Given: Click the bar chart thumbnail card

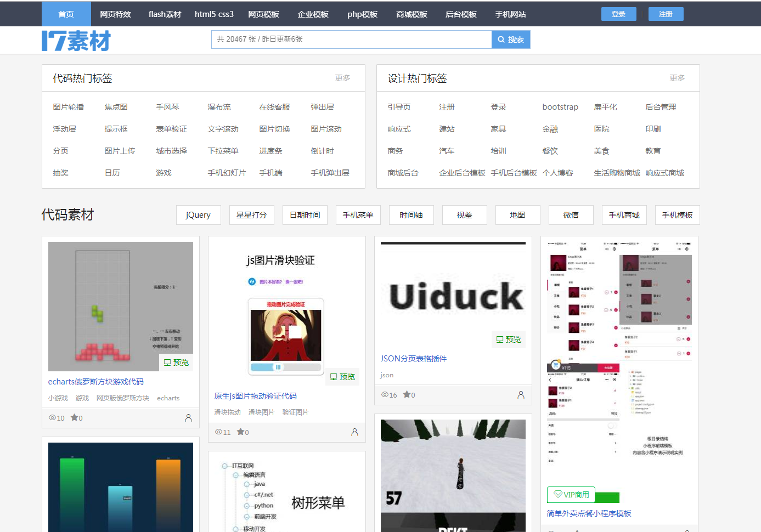Looking at the screenshot, I should click(x=121, y=487).
